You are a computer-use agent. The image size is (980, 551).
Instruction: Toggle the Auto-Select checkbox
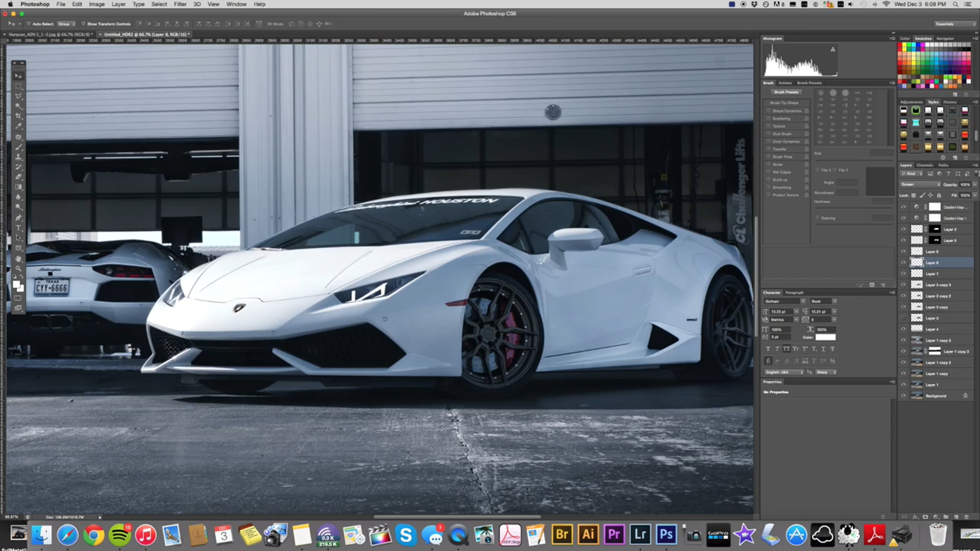29,24
